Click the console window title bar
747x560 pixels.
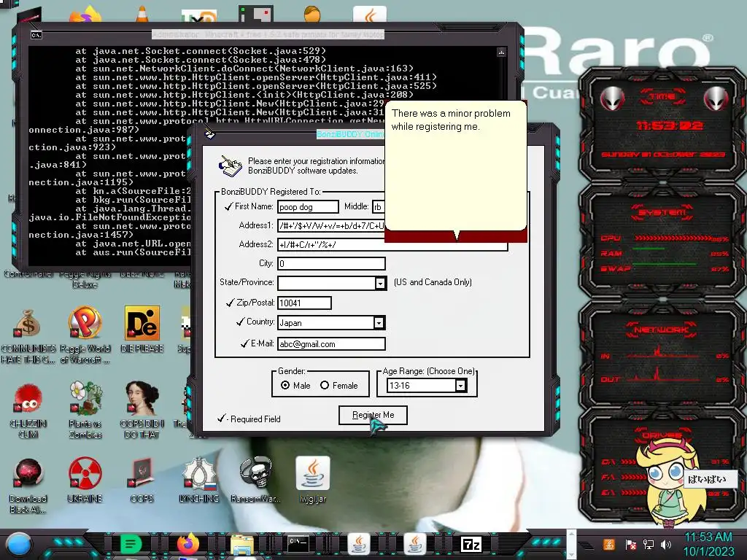[x=268, y=35]
